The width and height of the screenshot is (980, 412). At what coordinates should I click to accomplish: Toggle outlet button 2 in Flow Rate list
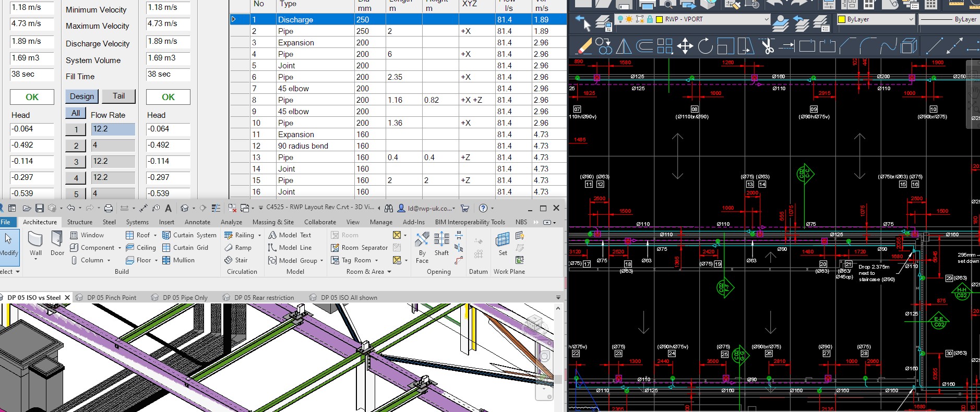[76, 146]
